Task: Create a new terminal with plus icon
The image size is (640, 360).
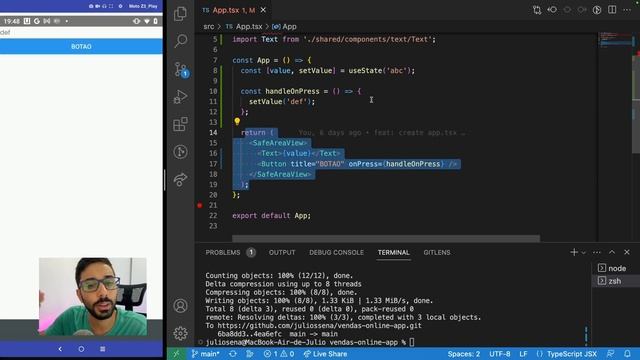Action: click(574, 252)
